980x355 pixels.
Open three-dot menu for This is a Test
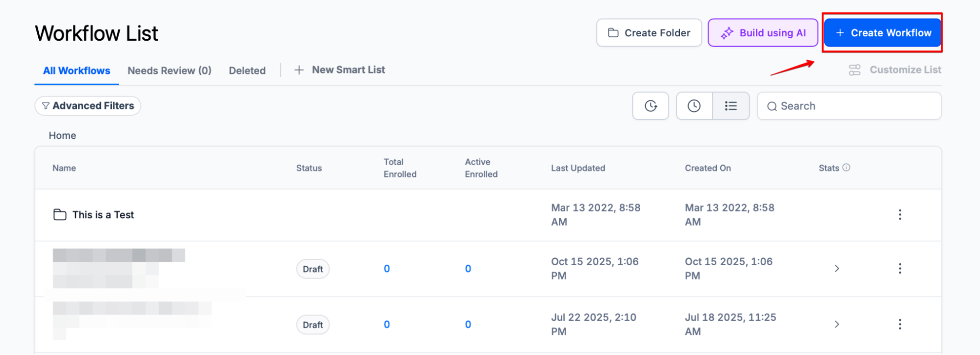(x=900, y=215)
